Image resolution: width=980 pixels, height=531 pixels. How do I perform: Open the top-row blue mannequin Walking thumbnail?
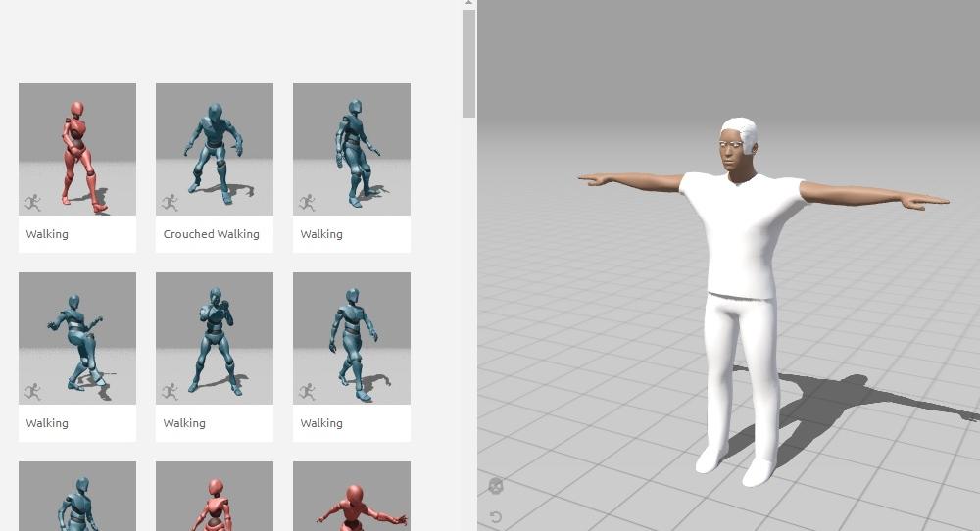[352, 149]
